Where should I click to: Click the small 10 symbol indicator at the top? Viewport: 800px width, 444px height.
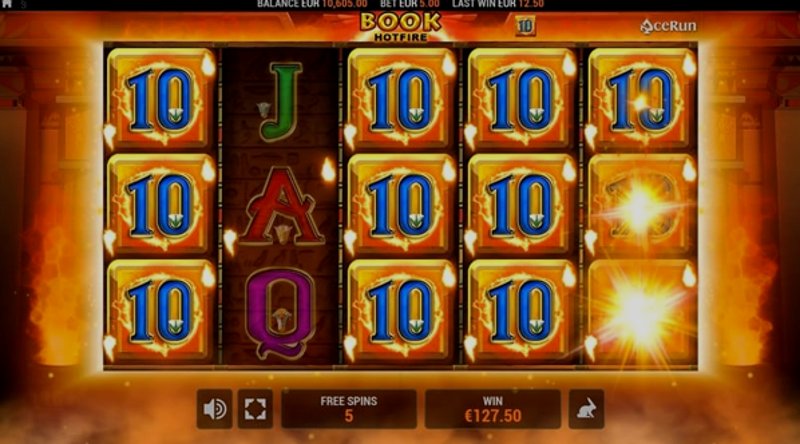(x=524, y=25)
